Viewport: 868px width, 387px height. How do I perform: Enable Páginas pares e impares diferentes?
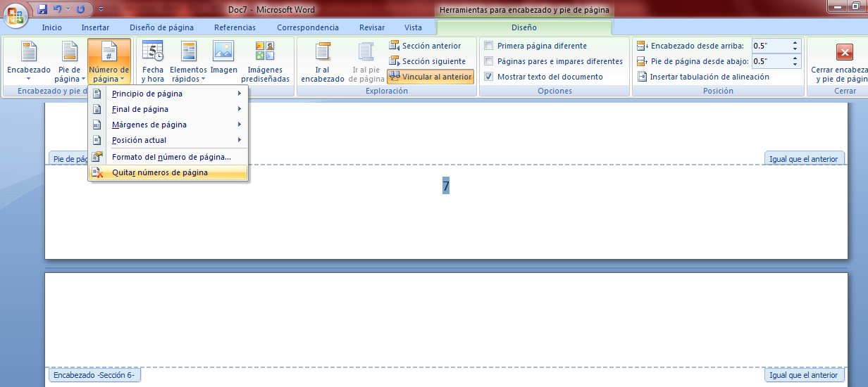(x=489, y=61)
